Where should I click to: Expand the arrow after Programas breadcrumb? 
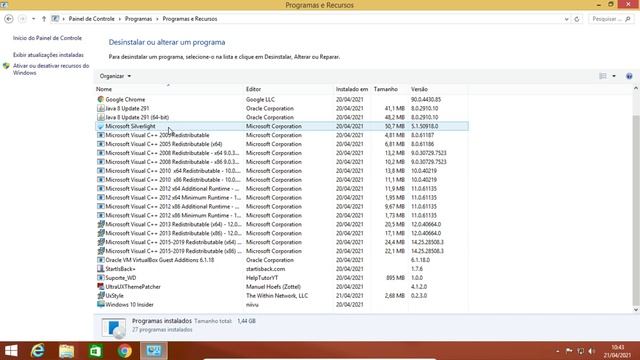157,19
